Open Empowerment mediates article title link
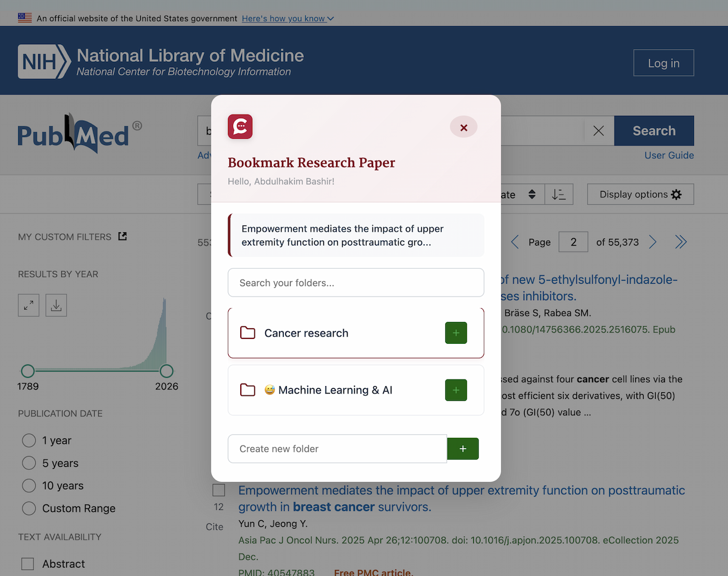The height and width of the screenshot is (576, 728). tap(462, 498)
